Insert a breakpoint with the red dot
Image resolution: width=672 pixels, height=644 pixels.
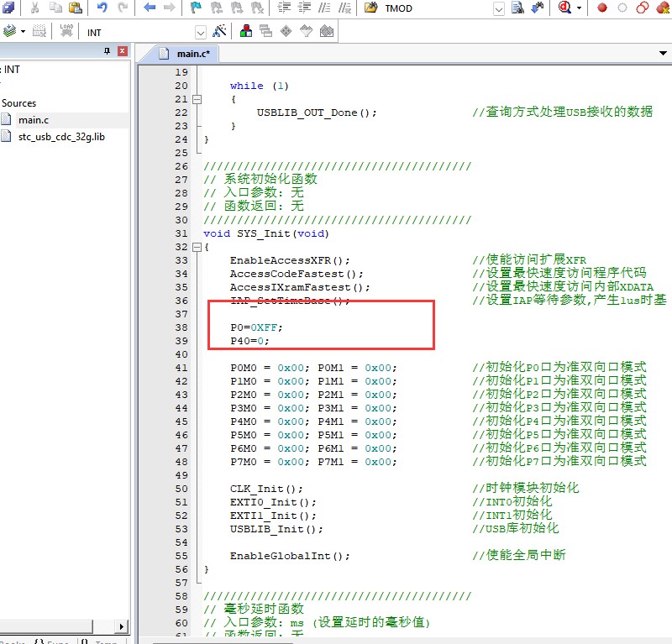(x=602, y=8)
